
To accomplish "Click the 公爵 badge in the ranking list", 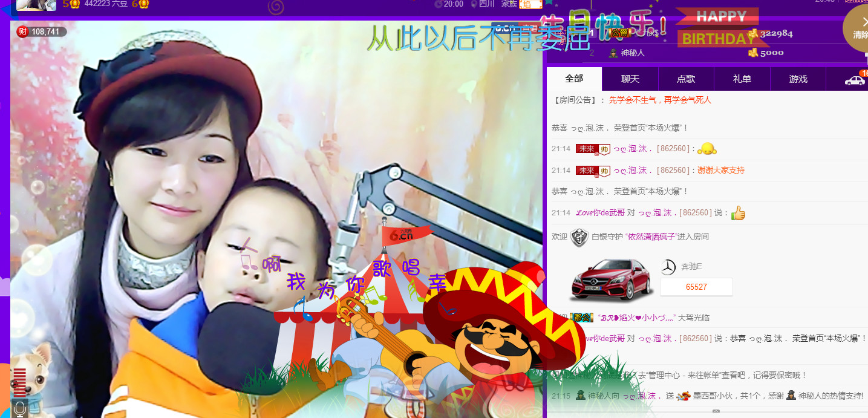I will 619,33.
